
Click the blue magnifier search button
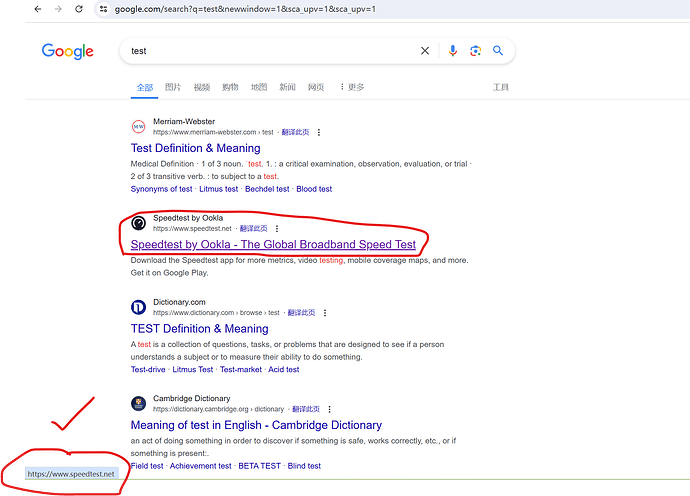pyautogui.click(x=498, y=51)
